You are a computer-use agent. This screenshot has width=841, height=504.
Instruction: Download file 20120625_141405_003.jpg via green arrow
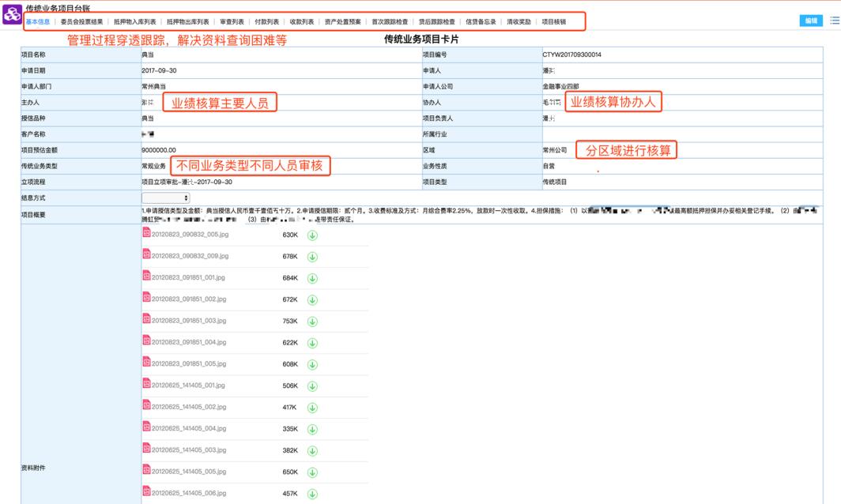pos(312,451)
